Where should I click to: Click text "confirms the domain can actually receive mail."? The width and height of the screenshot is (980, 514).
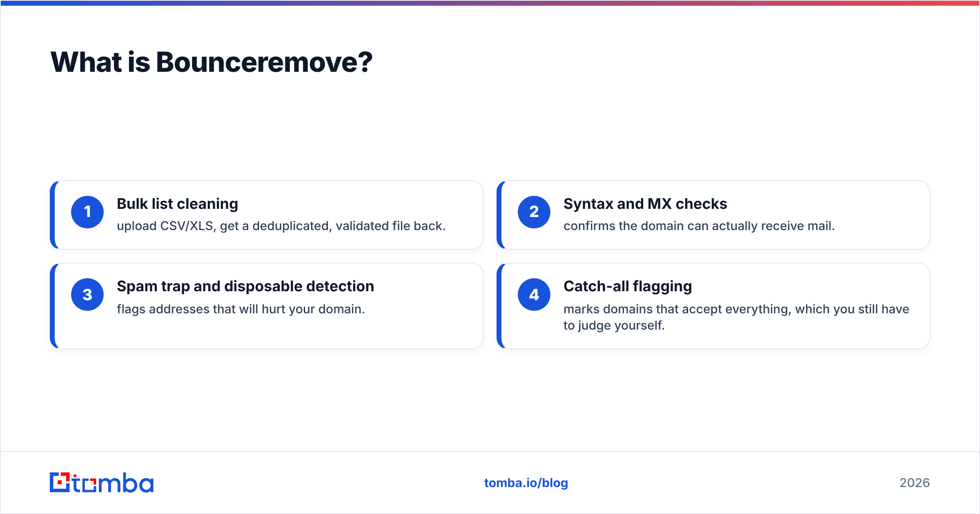[699, 226]
